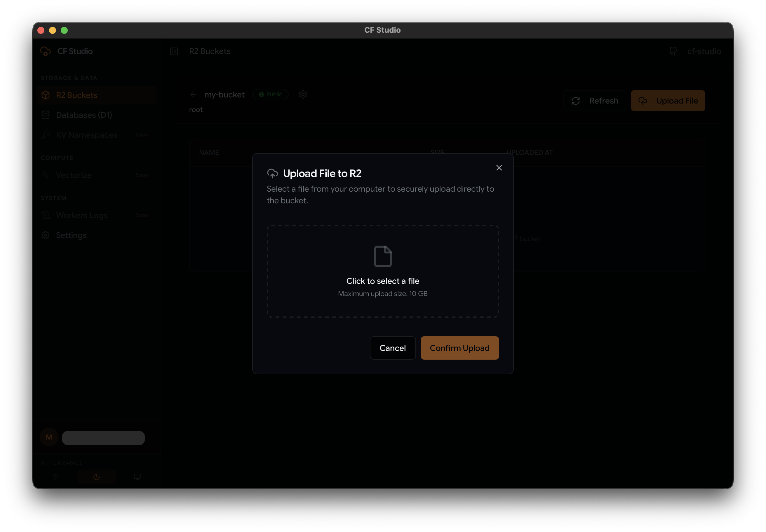Collapse the sidebar panel icon
The height and width of the screenshot is (532, 766).
[174, 51]
